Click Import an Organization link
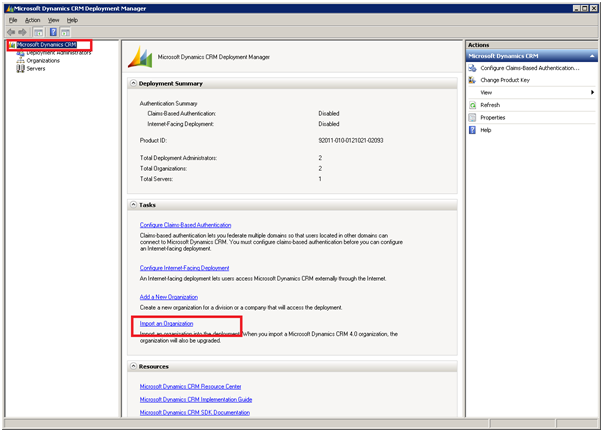 166,324
